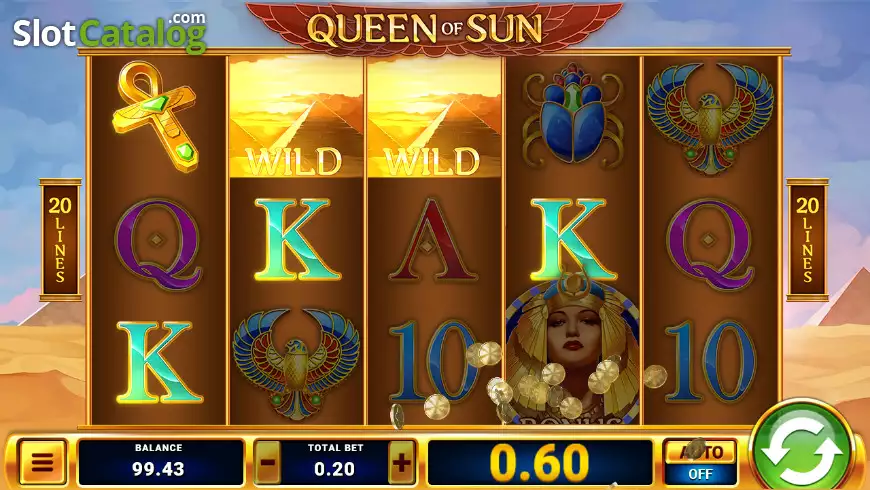Click the winged falcon in top-right reel
Image resolution: width=870 pixels, height=490 pixels.
click(x=710, y=118)
